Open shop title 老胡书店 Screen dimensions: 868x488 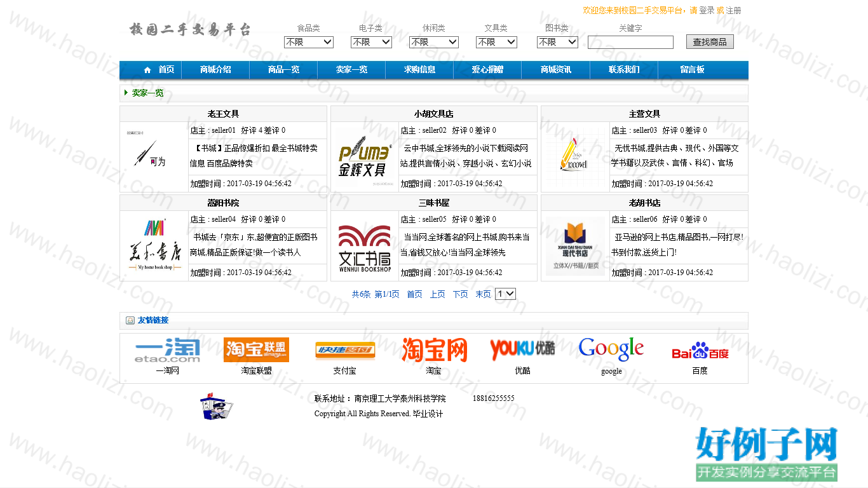click(x=644, y=203)
